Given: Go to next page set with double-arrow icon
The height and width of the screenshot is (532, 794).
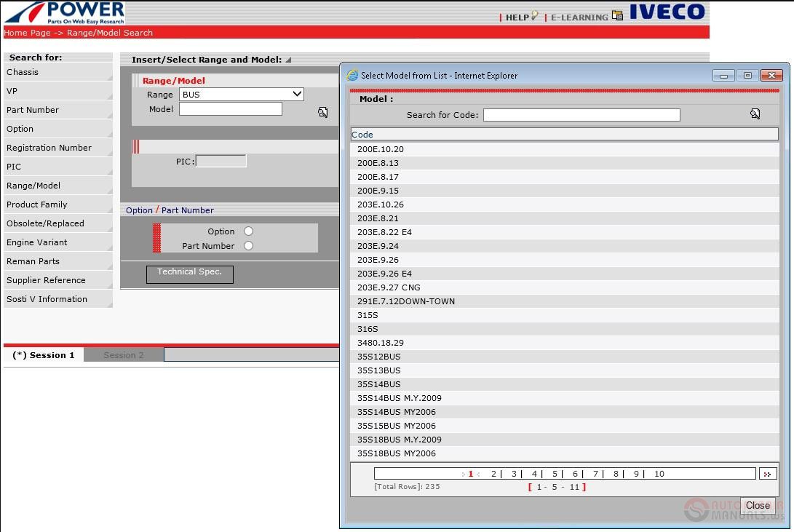Looking at the screenshot, I should [x=769, y=473].
